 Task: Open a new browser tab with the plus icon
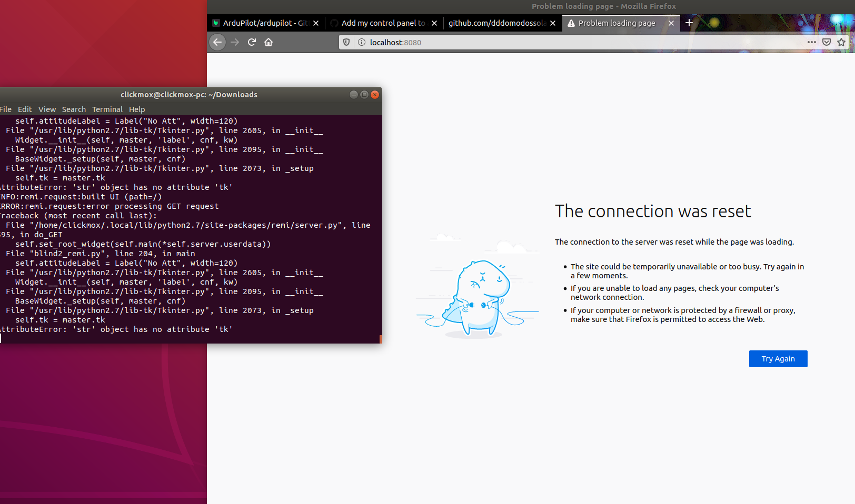pos(689,23)
